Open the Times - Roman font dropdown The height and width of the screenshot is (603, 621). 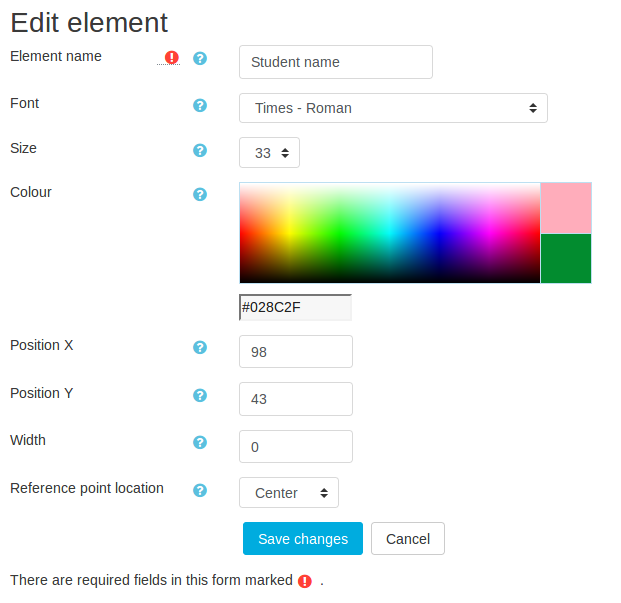click(x=393, y=108)
